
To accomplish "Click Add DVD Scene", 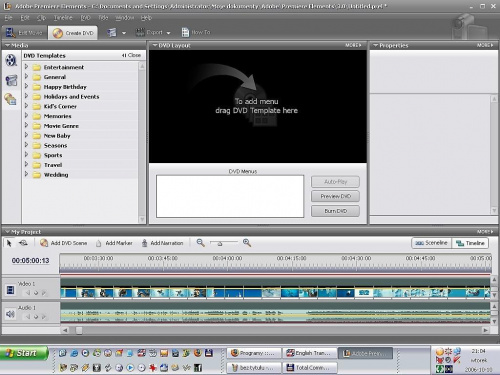I will coord(63,243).
